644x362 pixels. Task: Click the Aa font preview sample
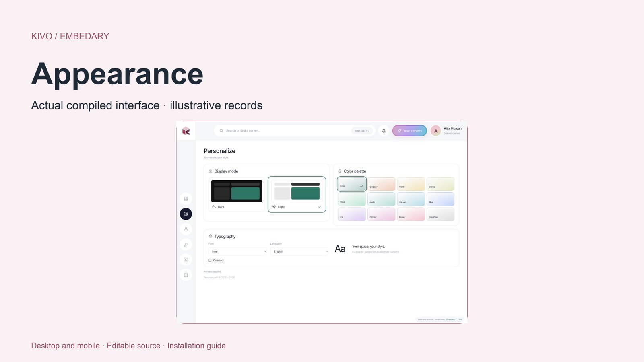pyautogui.click(x=340, y=249)
